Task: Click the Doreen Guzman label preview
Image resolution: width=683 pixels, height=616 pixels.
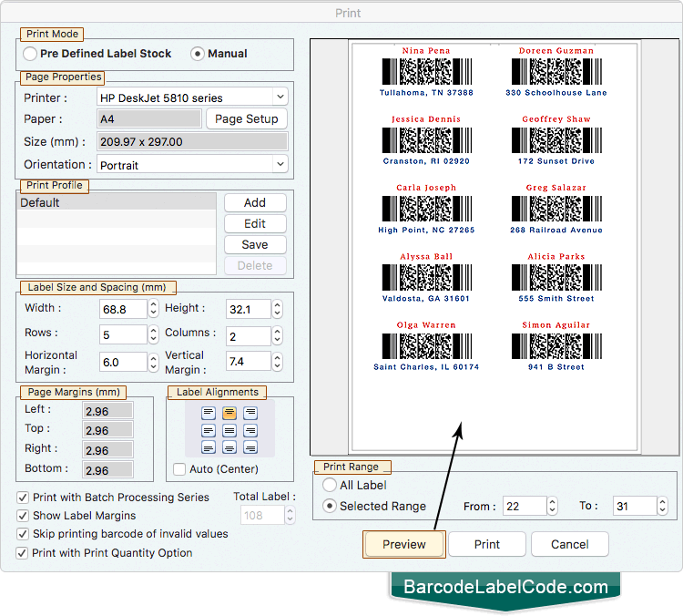Action: click(x=556, y=71)
